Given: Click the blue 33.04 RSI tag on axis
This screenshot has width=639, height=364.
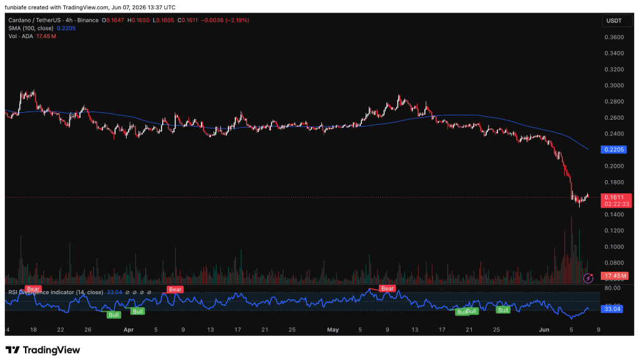Looking at the screenshot, I should tap(612, 309).
